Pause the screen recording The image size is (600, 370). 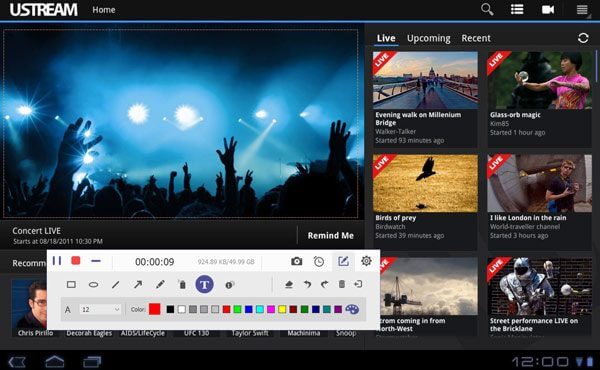[57, 261]
